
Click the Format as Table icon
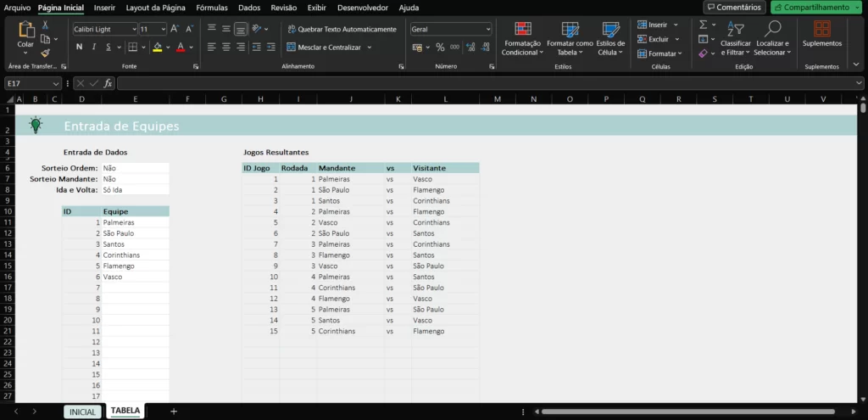coord(570,29)
